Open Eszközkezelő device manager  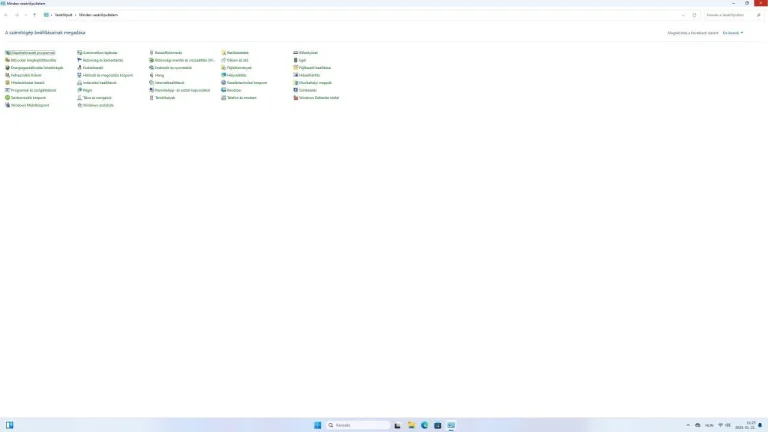[90, 68]
